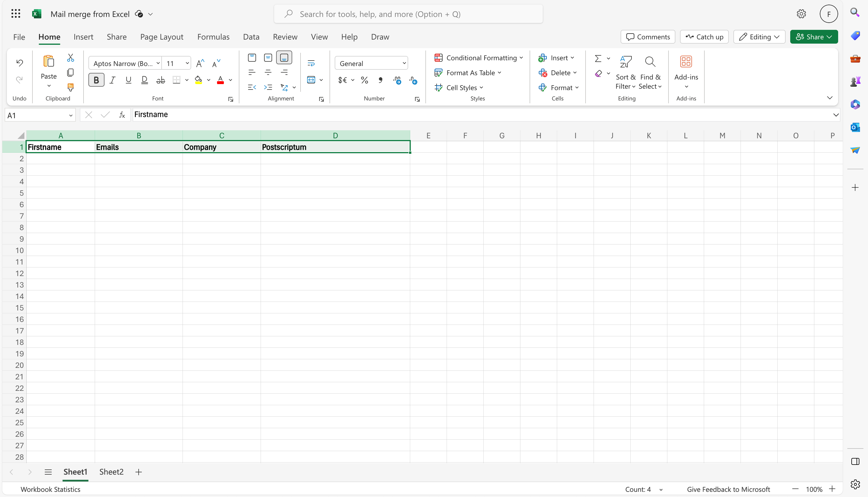Screen dimensions: 868x497
Task: Apply double underline icon
Action: (x=144, y=80)
